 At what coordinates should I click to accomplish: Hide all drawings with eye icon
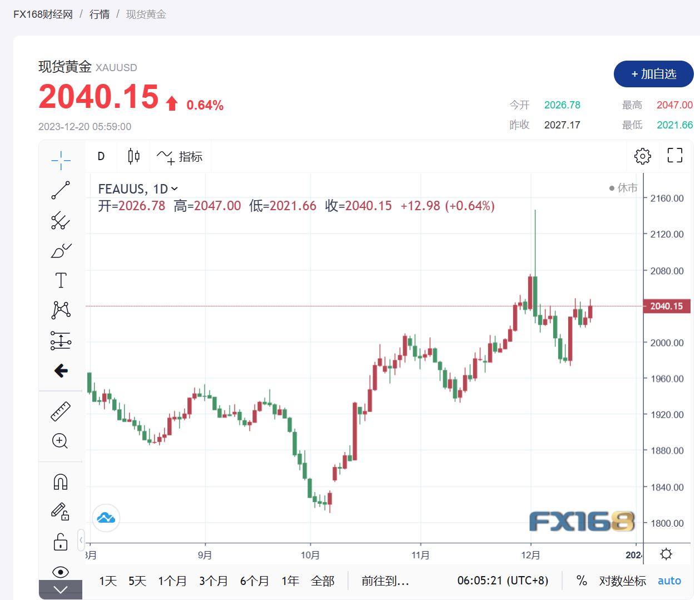(x=61, y=572)
